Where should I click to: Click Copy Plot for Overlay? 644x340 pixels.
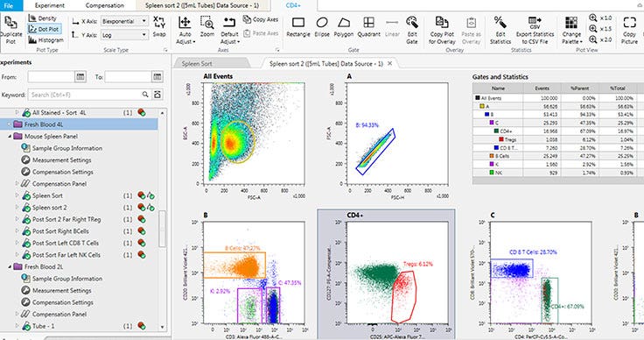(442, 30)
